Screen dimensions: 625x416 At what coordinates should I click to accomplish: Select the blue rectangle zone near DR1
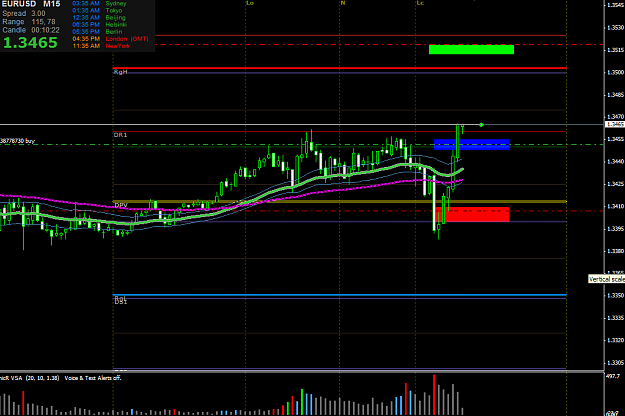coord(472,145)
